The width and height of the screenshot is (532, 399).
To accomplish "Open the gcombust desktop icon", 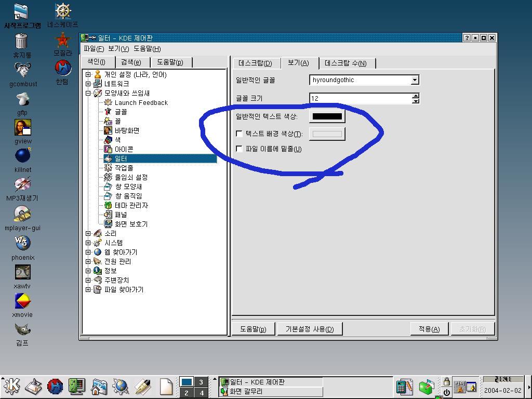I will click(23, 71).
